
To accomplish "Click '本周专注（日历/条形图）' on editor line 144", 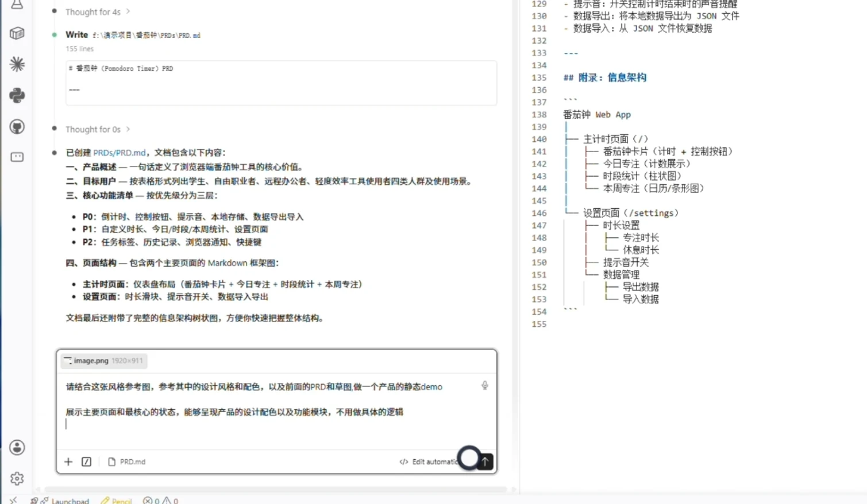I will [654, 188].
